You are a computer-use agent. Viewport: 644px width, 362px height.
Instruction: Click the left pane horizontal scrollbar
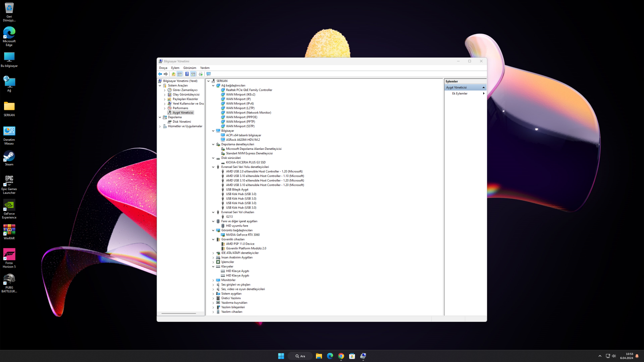click(178, 313)
